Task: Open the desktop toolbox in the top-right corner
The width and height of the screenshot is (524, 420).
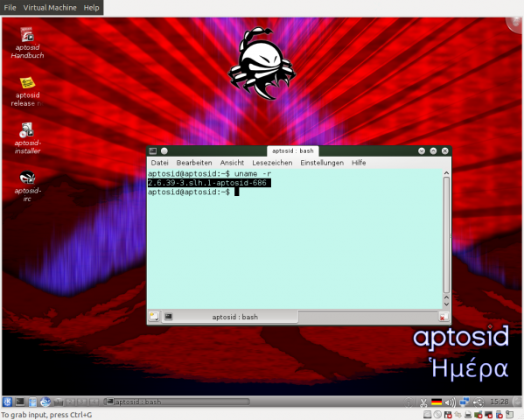Action: point(515,24)
